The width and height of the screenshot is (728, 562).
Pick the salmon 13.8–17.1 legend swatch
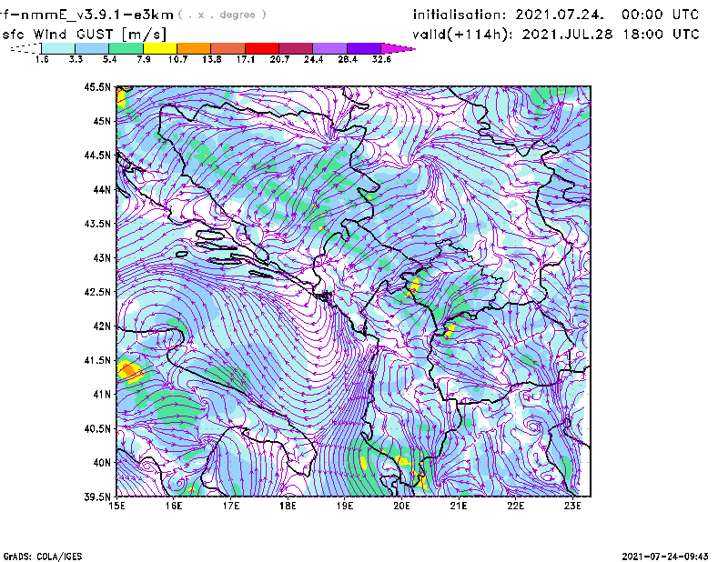click(x=228, y=48)
